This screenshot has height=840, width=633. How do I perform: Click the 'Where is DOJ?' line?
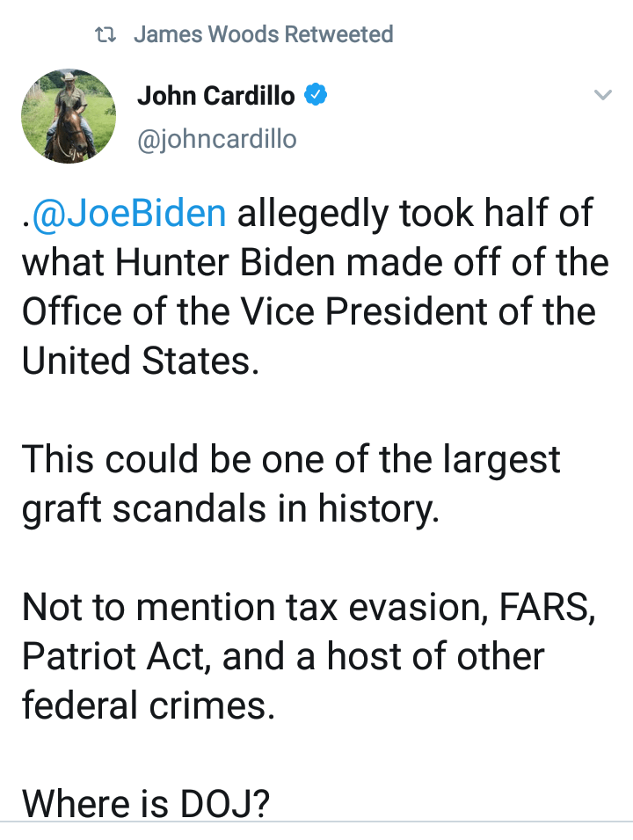click(x=144, y=802)
